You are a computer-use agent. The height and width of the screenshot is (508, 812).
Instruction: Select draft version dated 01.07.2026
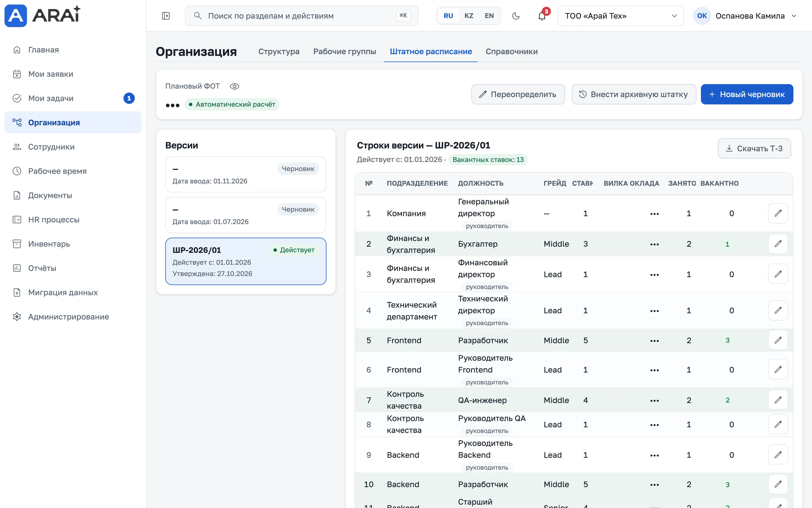coord(246,215)
